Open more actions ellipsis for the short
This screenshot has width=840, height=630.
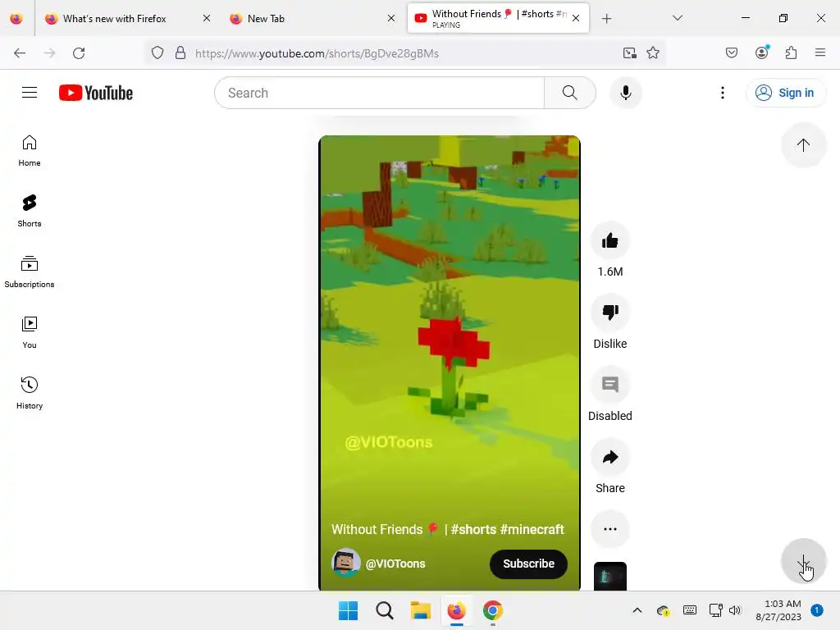[x=610, y=529]
